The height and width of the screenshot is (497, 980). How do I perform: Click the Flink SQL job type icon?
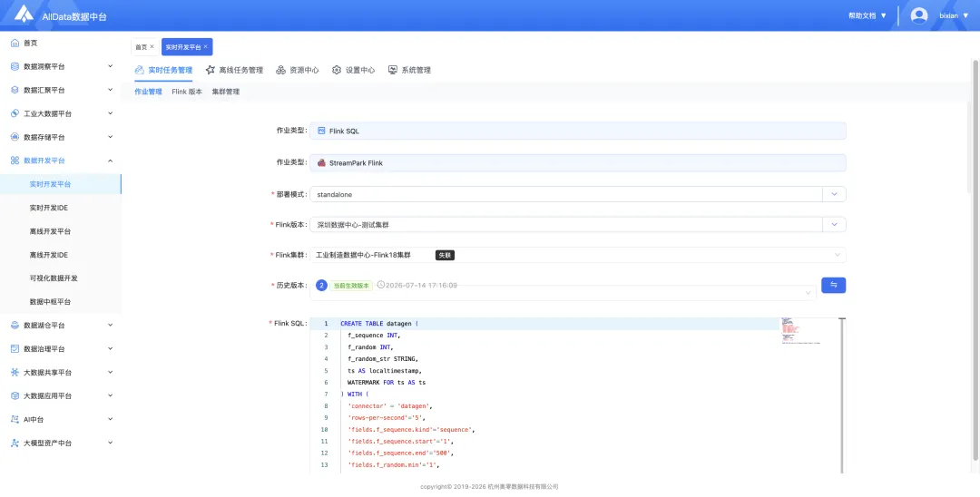click(x=322, y=132)
